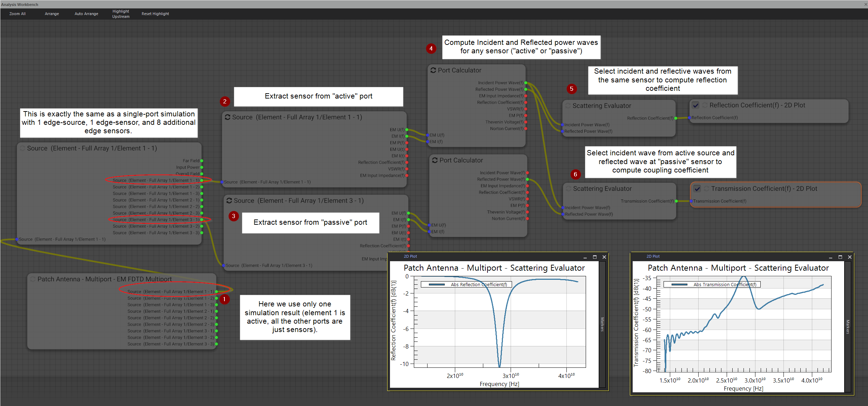
Task: Expand the Markers panel on the Transmission Coefficient plot
Action: 847,324
